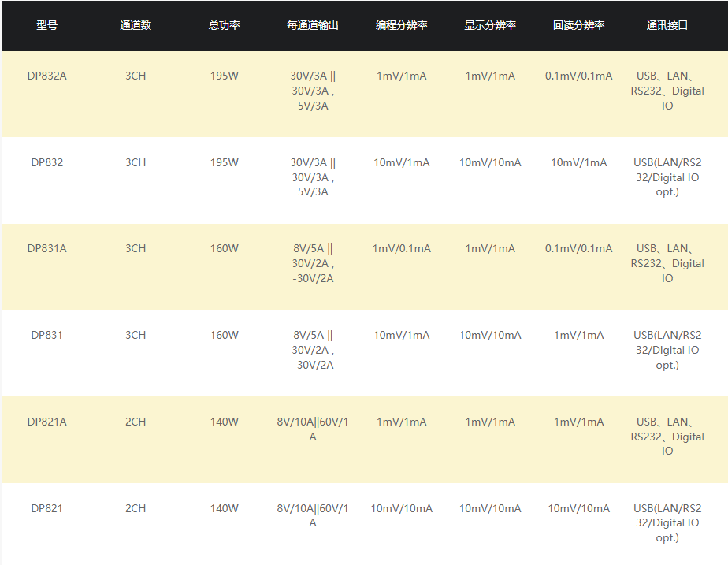Click 195W in the DP832A row
The image size is (728, 565).
[x=225, y=76]
